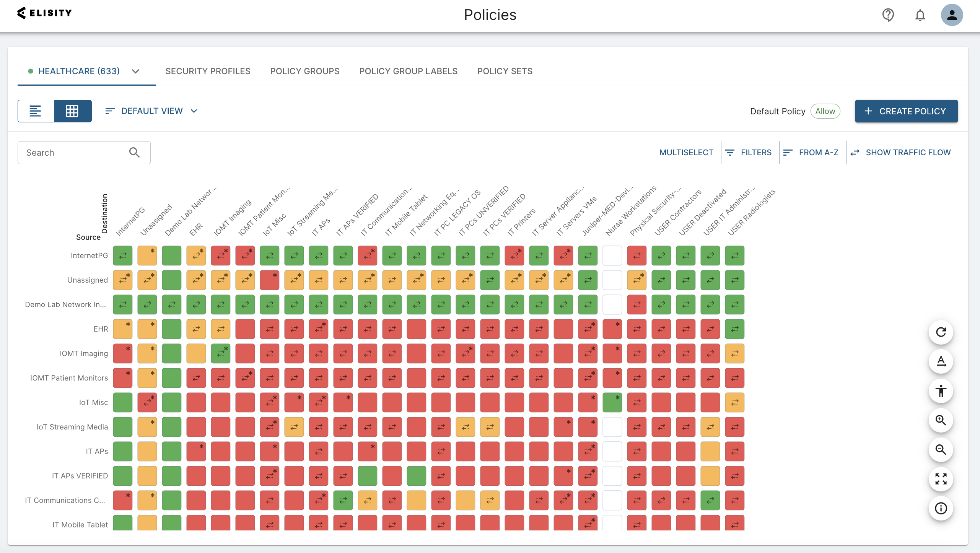This screenshot has width=980, height=553.
Task: Click the refresh/reload circular icon
Action: 939,332
